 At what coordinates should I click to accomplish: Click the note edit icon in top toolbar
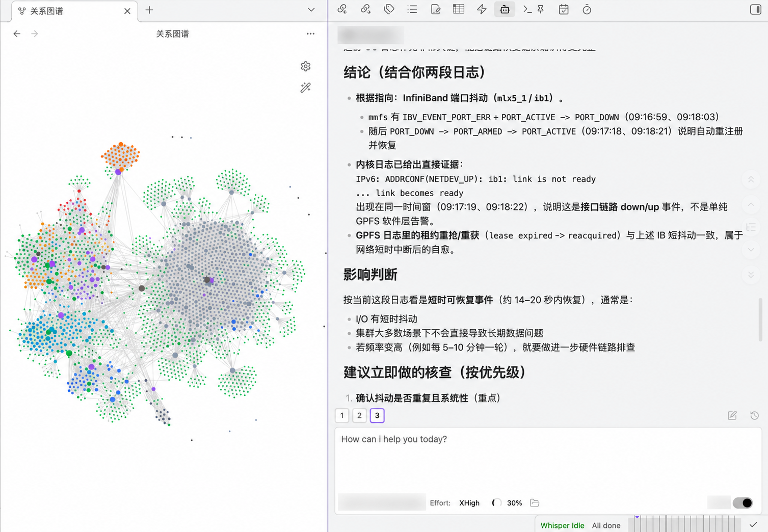pyautogui.click(x=435, y=9)
